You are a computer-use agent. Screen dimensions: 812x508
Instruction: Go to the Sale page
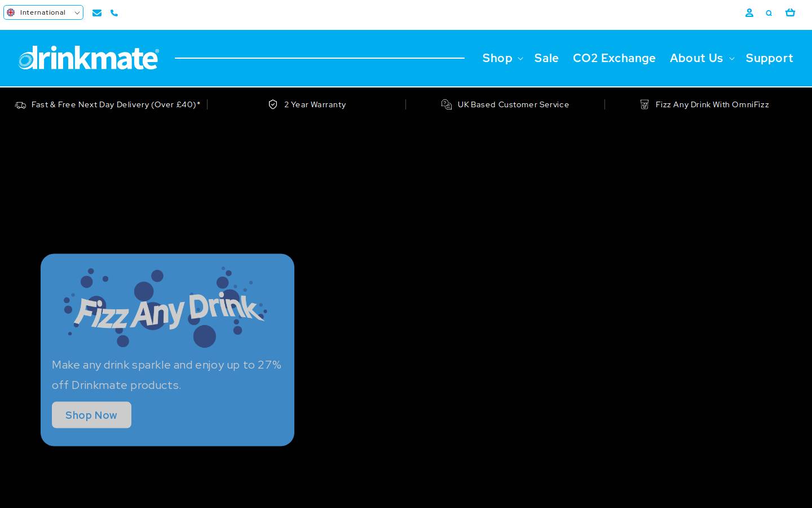click(546, 58)
